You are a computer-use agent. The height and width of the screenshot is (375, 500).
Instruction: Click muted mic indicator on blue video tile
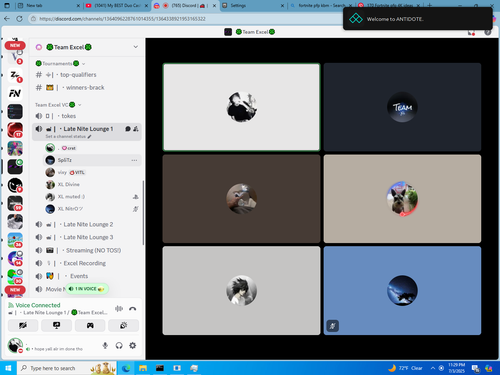pyautogui.click(x=332, y=326)
